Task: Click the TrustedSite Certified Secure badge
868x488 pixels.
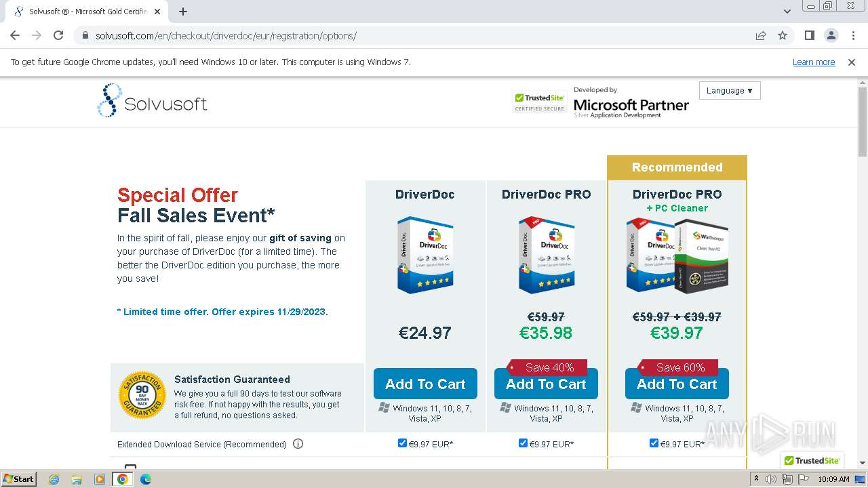Action: (539, 102)
